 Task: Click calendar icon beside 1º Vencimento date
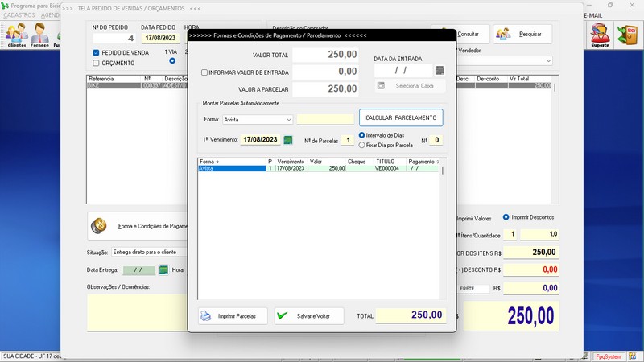pyautogui.click(x=287, y=140)
